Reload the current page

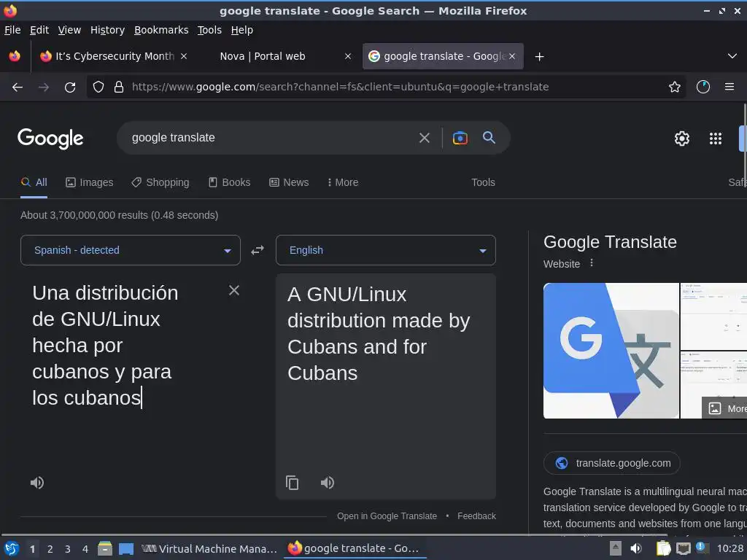click(x=70, y=87)
